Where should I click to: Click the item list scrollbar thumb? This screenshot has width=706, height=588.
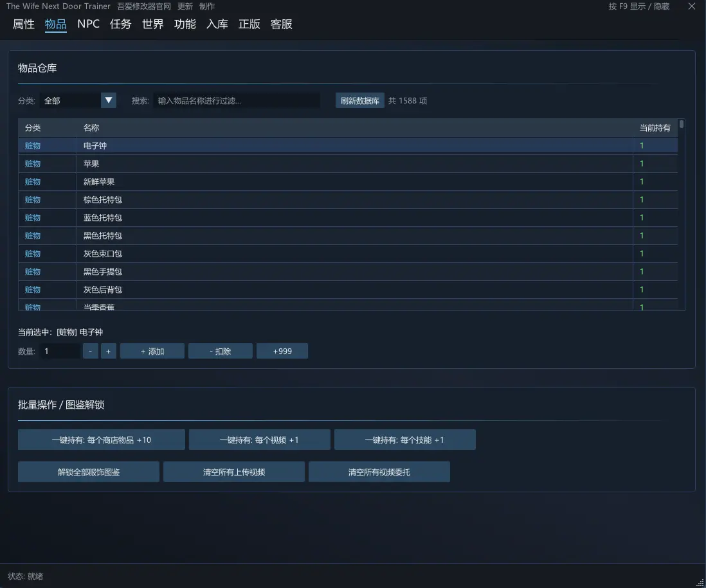pos(682,124)
